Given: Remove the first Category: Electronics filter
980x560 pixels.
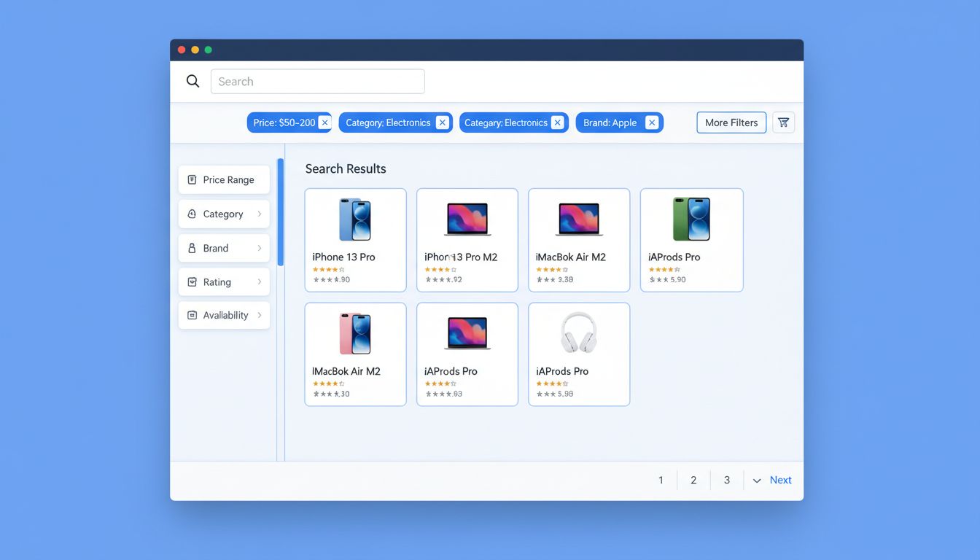Looking at the screenshot, I should (442, 122).
